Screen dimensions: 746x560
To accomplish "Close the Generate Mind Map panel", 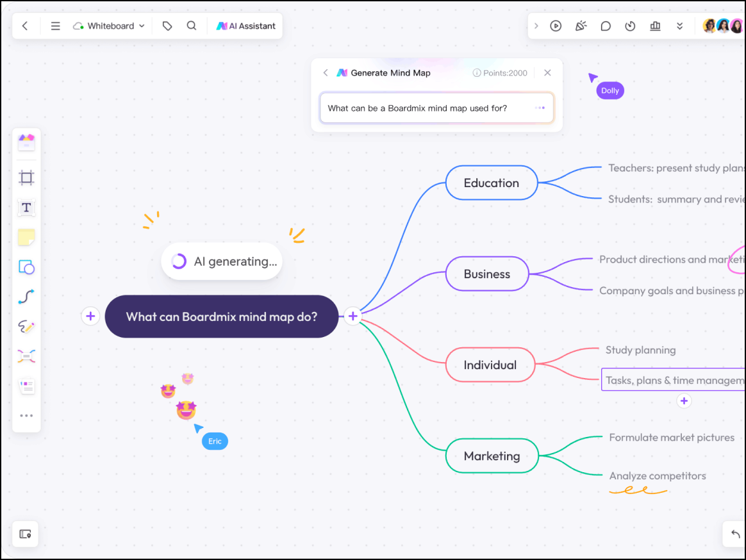I will [547, 73].
